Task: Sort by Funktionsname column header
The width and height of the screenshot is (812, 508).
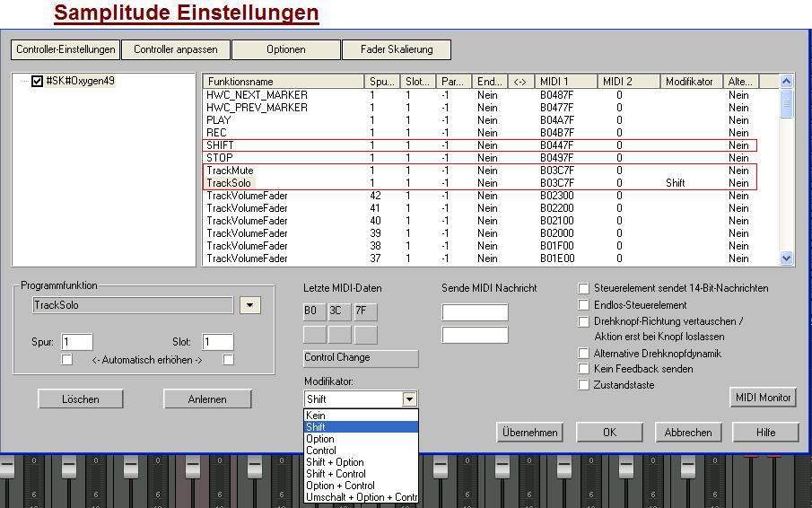Action: [284, 82]
